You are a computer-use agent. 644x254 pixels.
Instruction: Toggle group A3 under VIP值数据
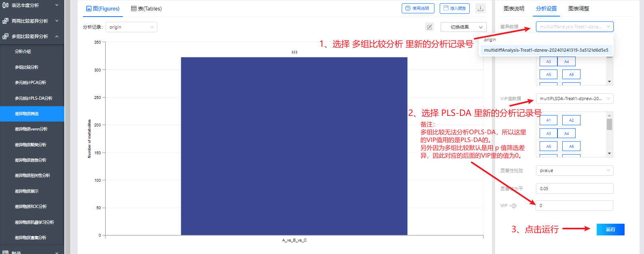tap(549, 133)
